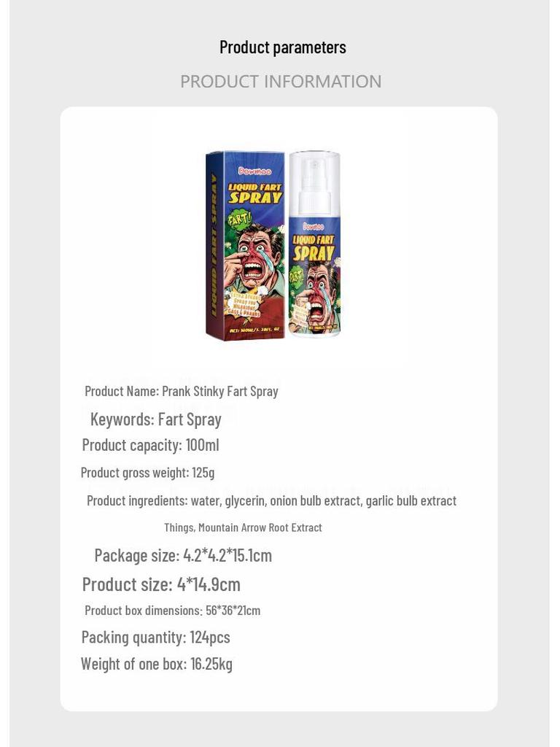This screenshot has width=560, height=747.
Task: Click the "Product capacity: 100ml" line
Action: click(x=150, y=445)
